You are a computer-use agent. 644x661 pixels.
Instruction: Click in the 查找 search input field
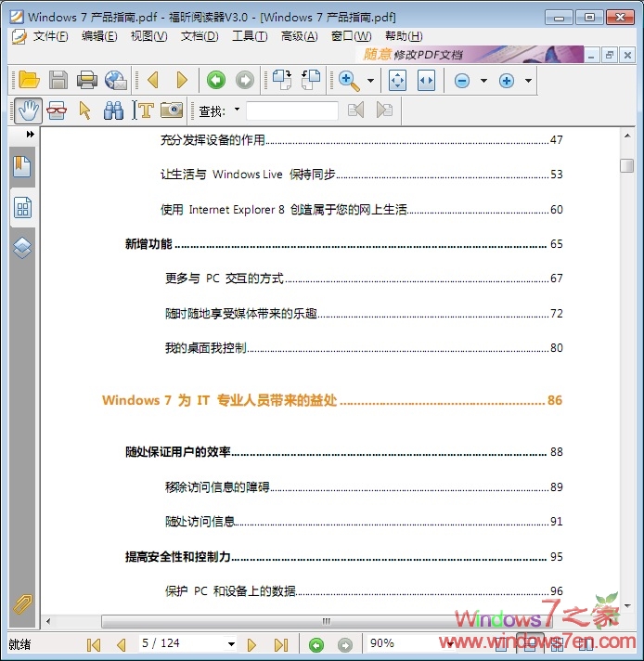(292, 110)
